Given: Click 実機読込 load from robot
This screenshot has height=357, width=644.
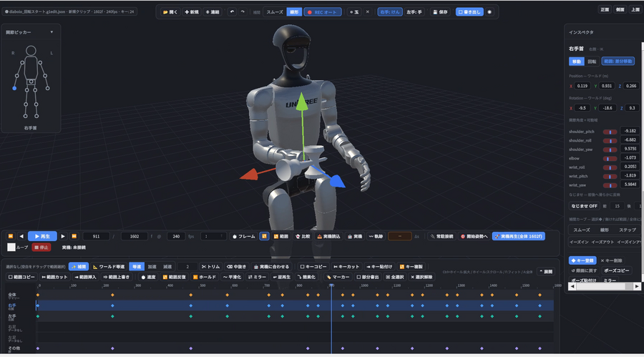Looking at the screenshot, I should [x=328, y=236].
